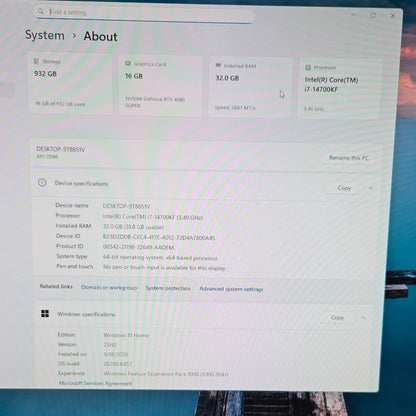Click the Device name value DESKTOP-9T88S1V
The width and height of the screenshot is (416, 416).
coord(126,206)
